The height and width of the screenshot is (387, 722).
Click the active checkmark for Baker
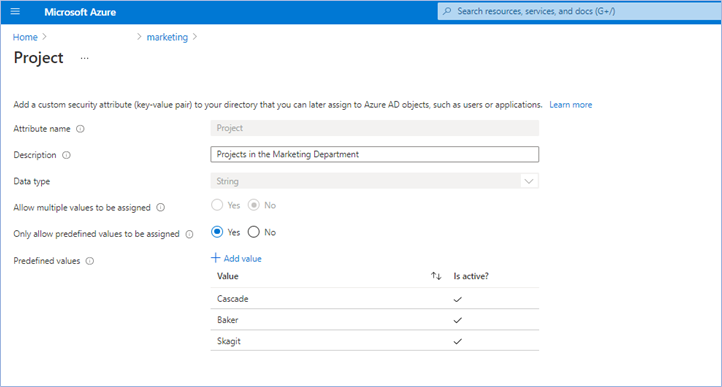click(458, 320)
